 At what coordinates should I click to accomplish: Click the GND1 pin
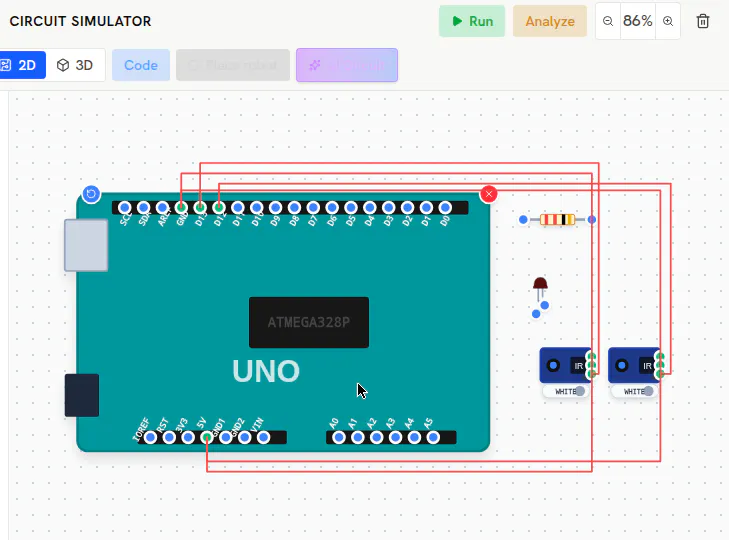pos(225,437)
